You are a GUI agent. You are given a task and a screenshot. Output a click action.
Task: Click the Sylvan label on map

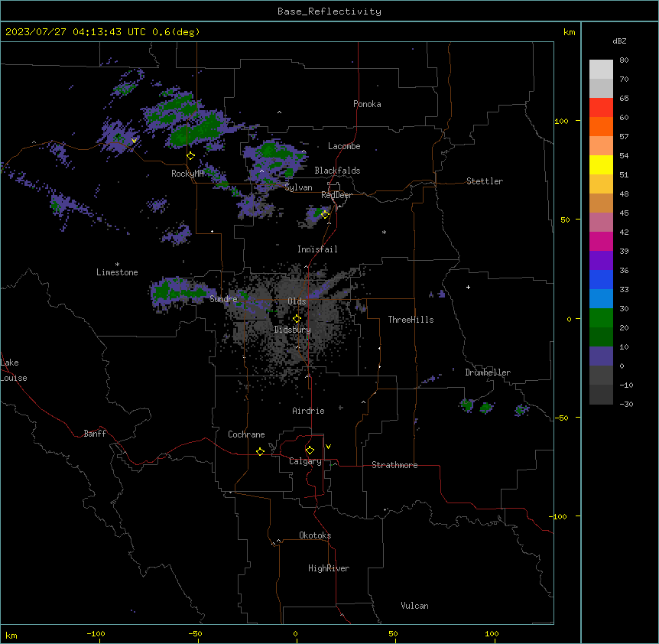click(298, 187)
